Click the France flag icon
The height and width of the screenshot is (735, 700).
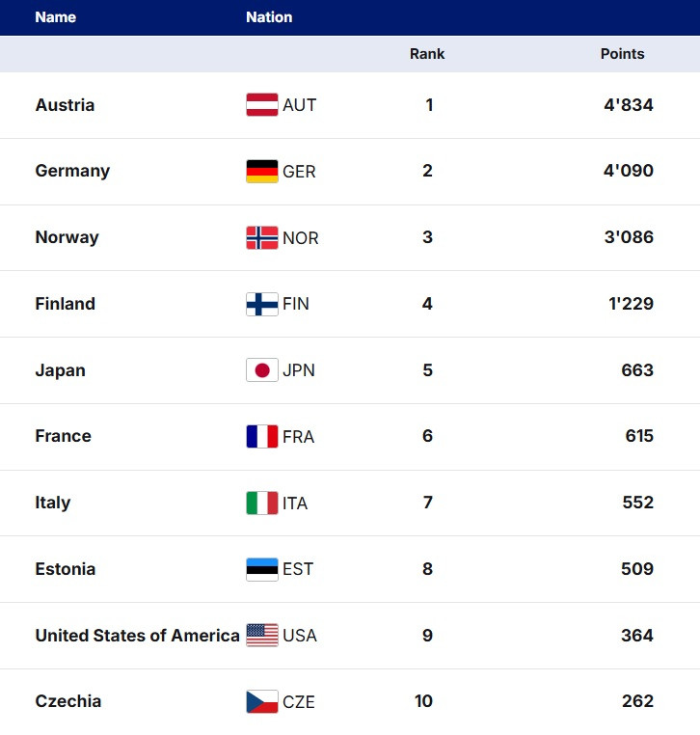pyautogui.click(x=261, y=437)
